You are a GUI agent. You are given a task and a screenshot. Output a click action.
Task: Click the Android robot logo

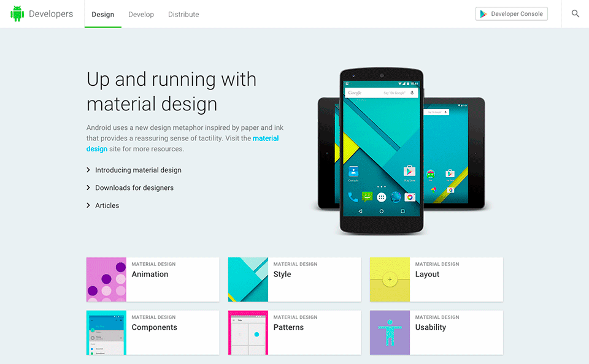[17, 13]
